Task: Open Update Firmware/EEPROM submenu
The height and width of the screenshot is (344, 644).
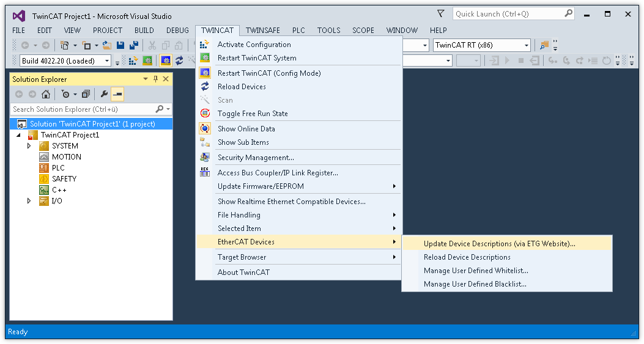Action: click(298, 186)
